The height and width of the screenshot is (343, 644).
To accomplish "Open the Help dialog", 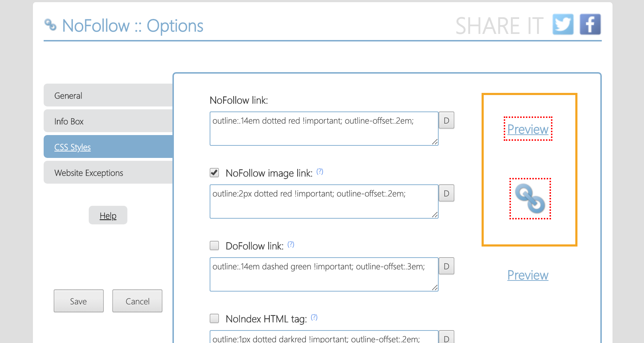I will pos(108,215).
